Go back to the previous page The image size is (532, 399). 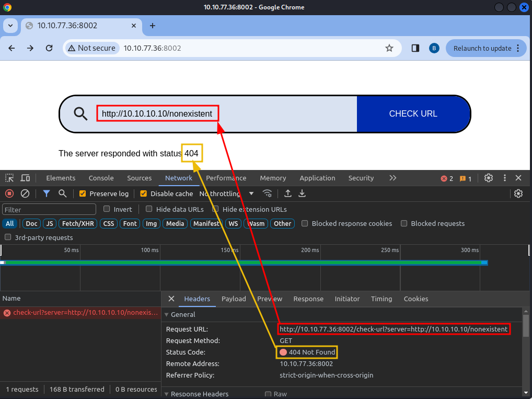11,48
